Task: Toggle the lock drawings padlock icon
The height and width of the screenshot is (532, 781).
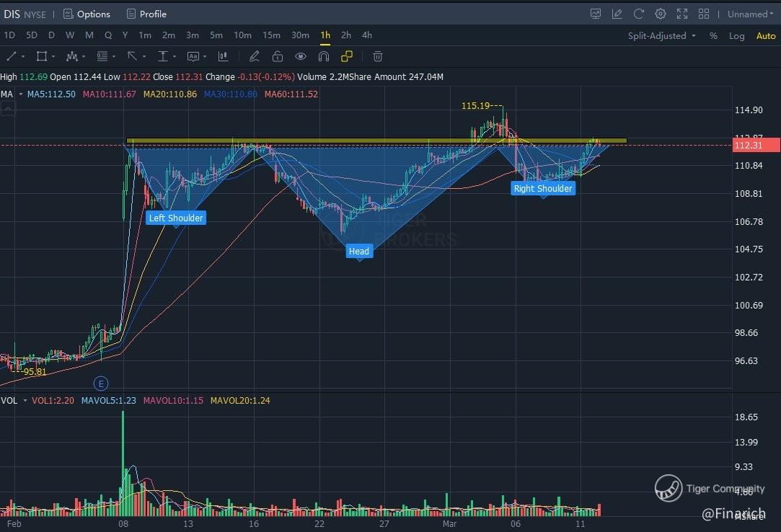Action: 278,56
